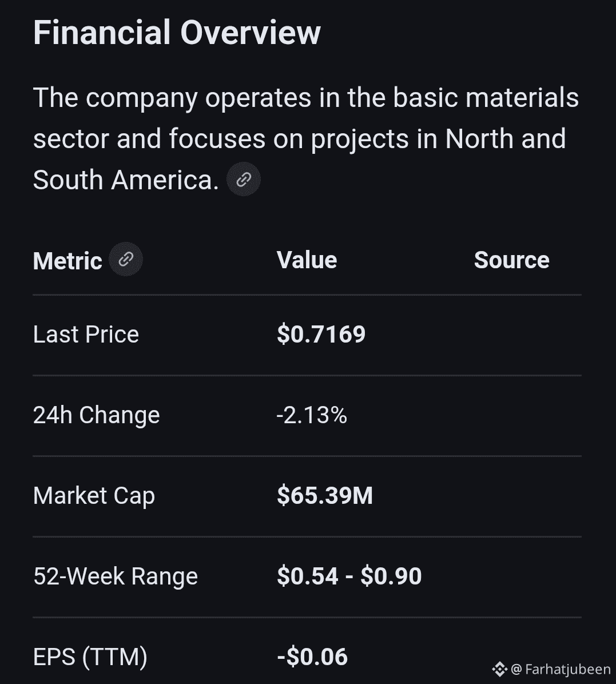Click the Last Price row label
Screen dimensions: 616x684
coord(86,335)
